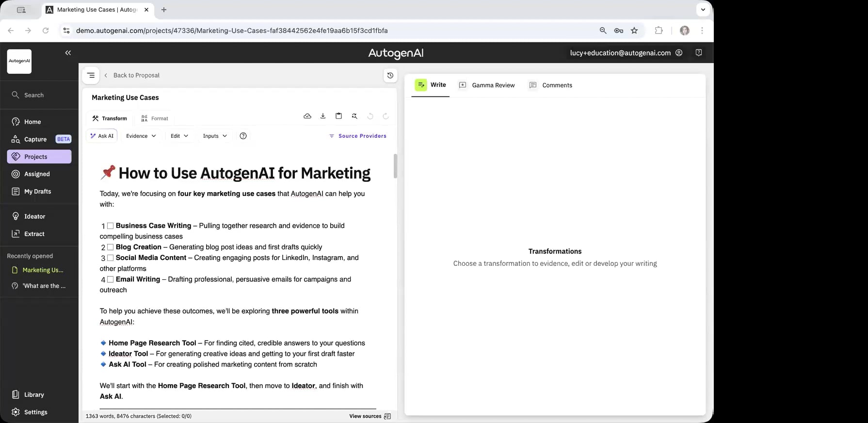
Task: Click the sidebar Search field
Action: (39, 95)
